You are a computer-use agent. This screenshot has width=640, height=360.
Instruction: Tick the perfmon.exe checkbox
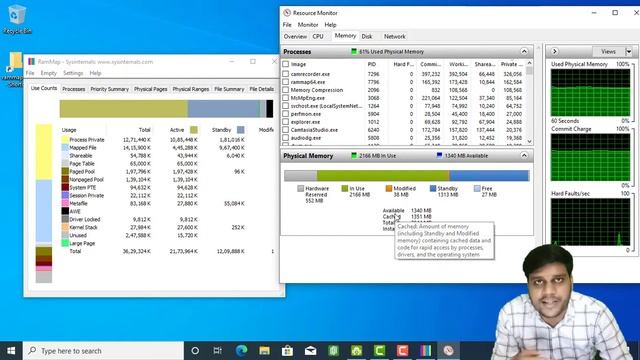[x=286, y=114]
